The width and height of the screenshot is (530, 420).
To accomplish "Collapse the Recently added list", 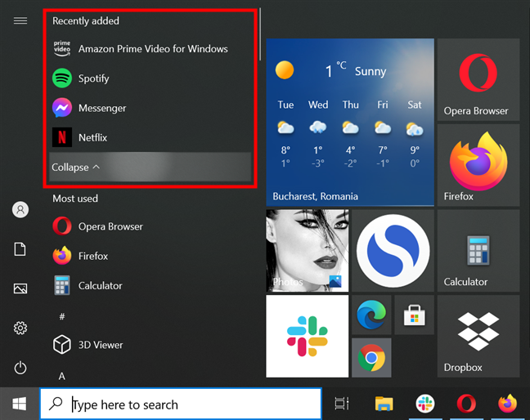I will pyautogui.click(x=76, y=167).
